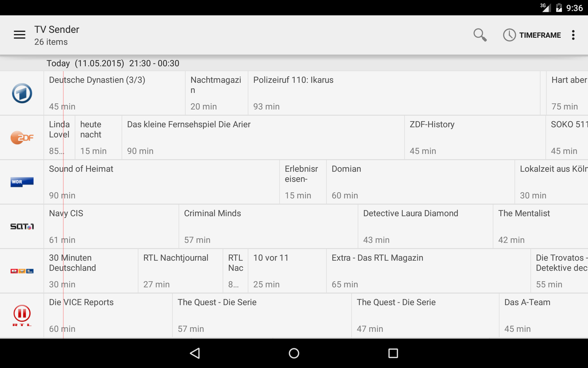Screen dimensions: 588x368
Task: Open SOKO 511 program
Action: [567, 138]
